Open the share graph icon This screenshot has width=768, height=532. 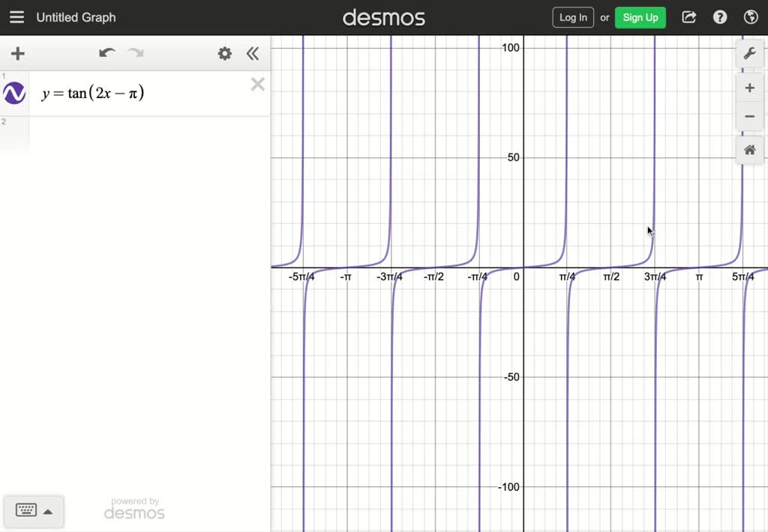(688, 17)
